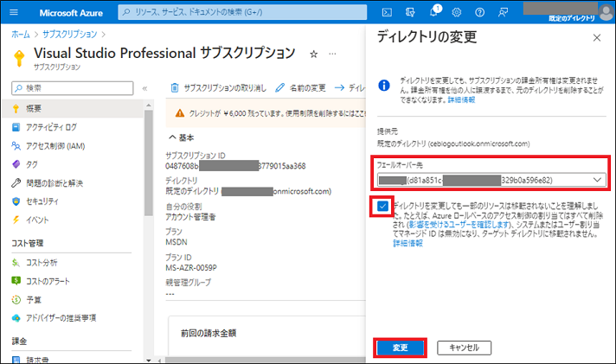Click the アクセス制御 (IAM) people icon

point(16,146)
